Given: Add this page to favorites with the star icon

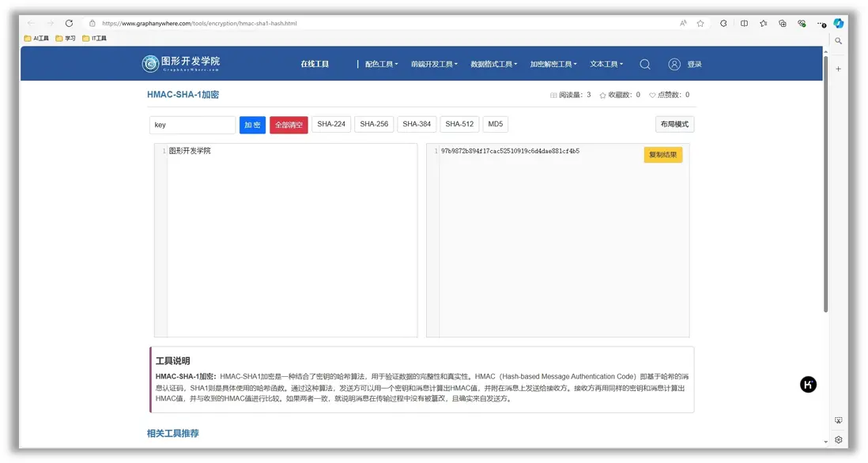Looking at the screenshot, I should pyautogui.click(x=701, y=23).
